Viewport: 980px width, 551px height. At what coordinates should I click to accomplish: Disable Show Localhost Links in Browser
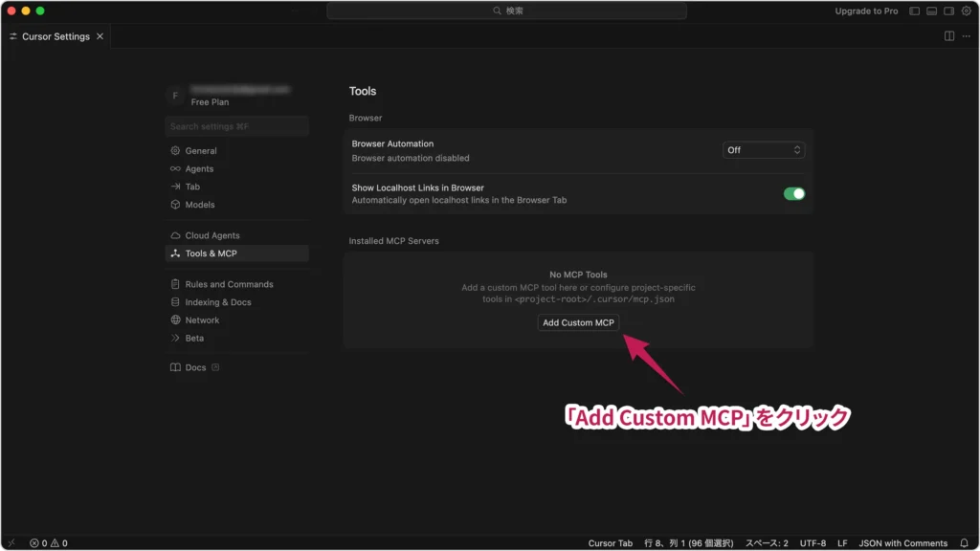click(792, 192)
